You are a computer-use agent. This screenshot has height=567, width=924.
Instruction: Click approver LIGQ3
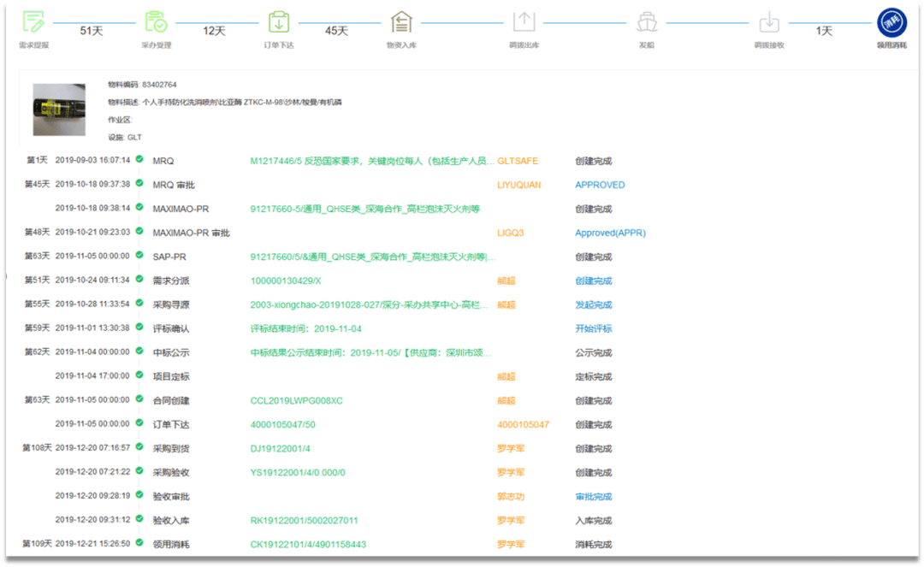510,233
